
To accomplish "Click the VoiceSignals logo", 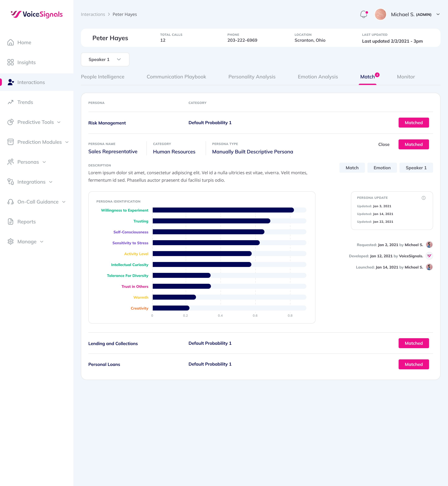I will (x=37, y=14).
